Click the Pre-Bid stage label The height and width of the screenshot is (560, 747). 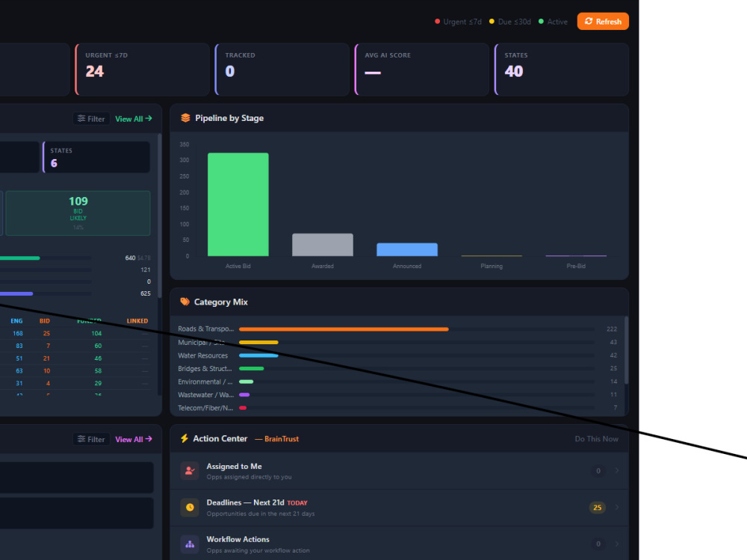coord(576,267)
